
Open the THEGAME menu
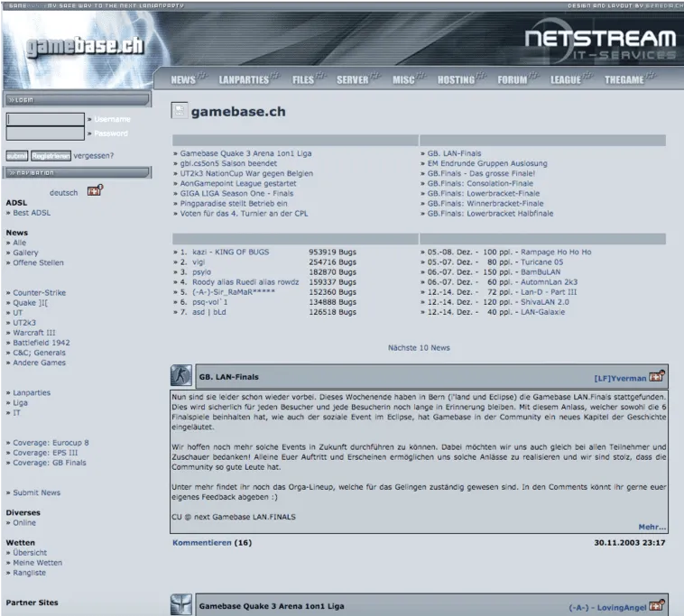pyautogui.click(x=624, y=79)
